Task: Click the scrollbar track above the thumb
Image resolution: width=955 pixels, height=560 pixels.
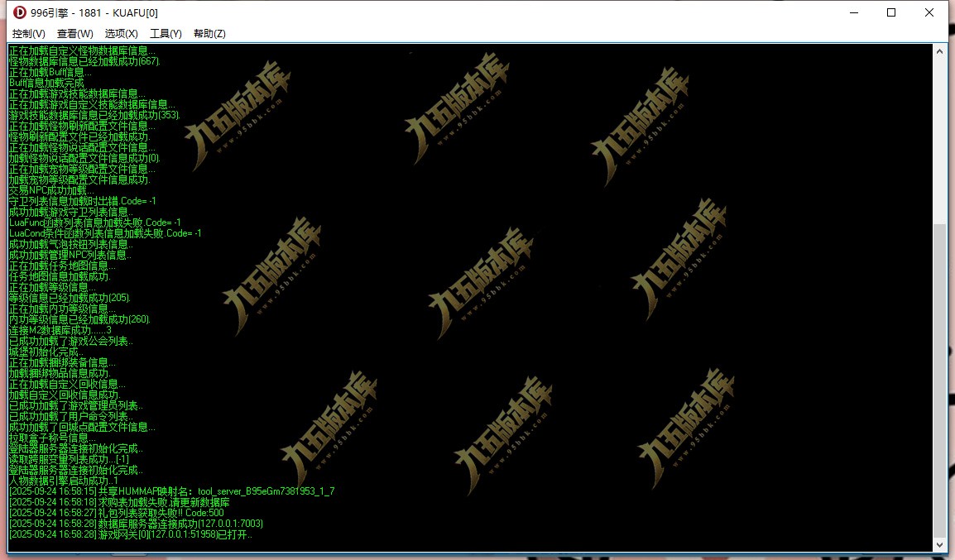Action: click(x=939, y=141)
